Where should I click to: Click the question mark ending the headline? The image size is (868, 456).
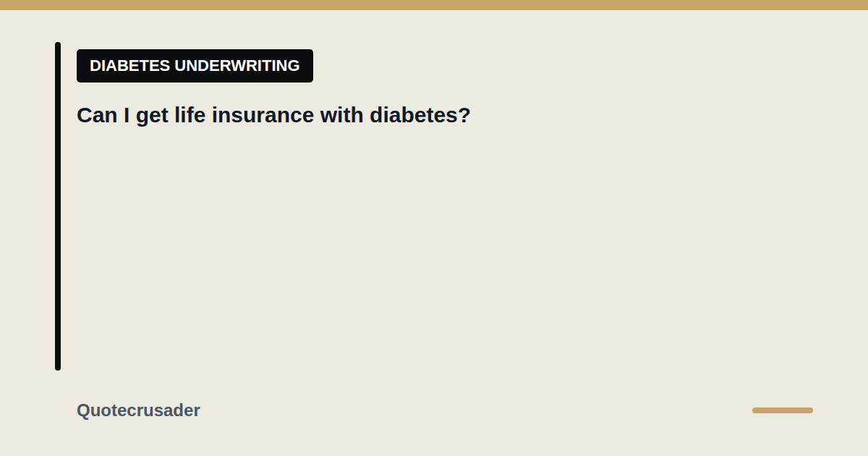coord(464,116)
